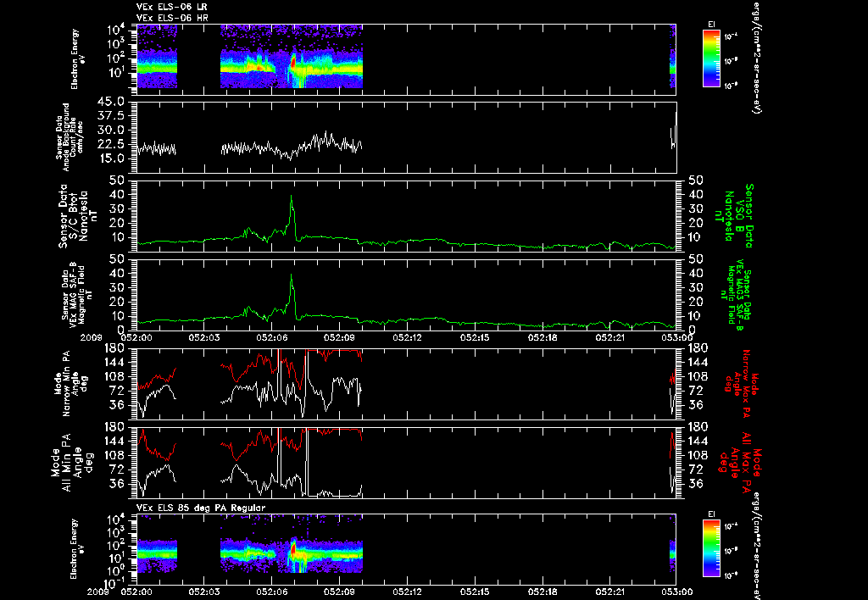Click the red flux hot spot in the 85 deg PA spectrogram
Viewport: 868px width, 600px height.
pos(293,550)
